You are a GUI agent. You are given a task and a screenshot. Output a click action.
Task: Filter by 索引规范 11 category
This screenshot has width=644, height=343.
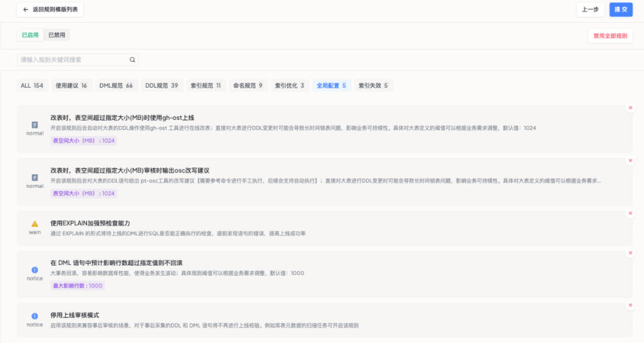coord(206,85)
